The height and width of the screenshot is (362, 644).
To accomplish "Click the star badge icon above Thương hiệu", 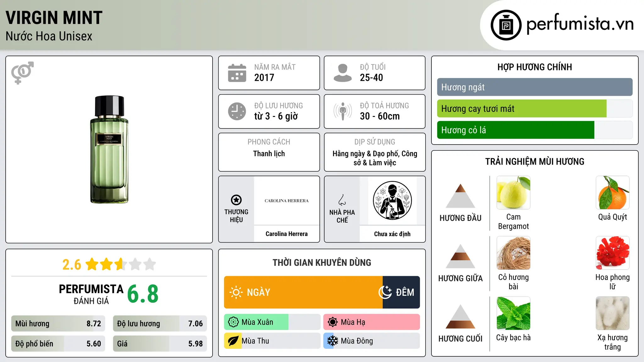I will (x=236, y=200).
